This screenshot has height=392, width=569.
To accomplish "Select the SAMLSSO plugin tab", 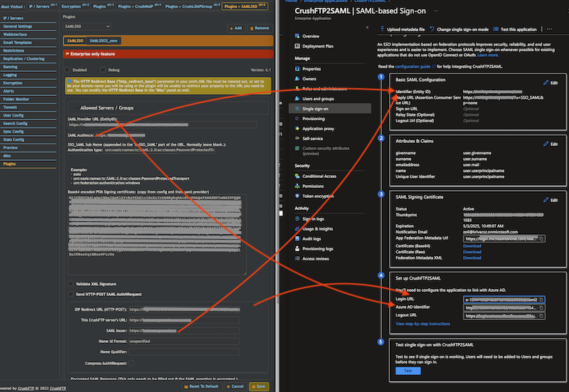I will [75, 41].
